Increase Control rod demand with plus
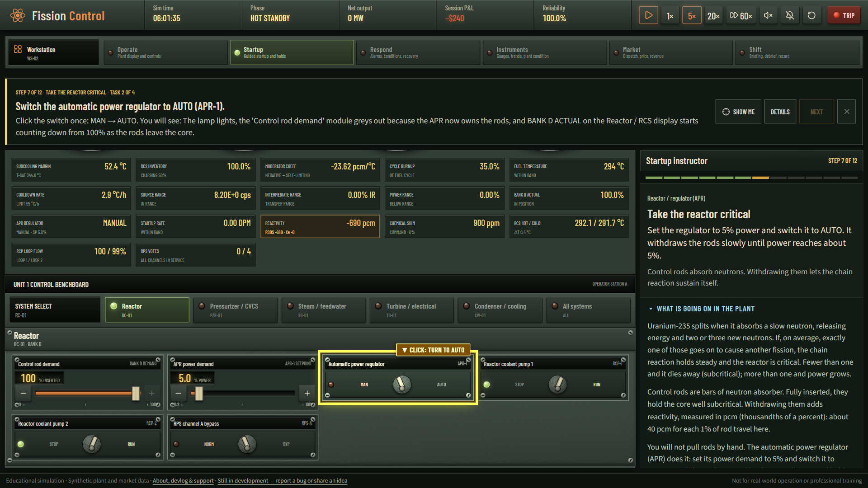Image resolution: width=868 pixels, height=488 pixels. tap(151, 393)
